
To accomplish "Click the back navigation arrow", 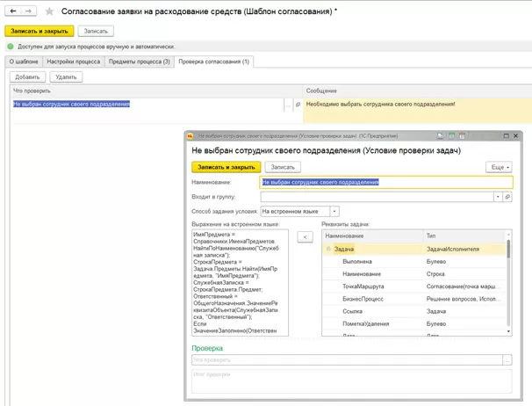I will pos(12,11).
